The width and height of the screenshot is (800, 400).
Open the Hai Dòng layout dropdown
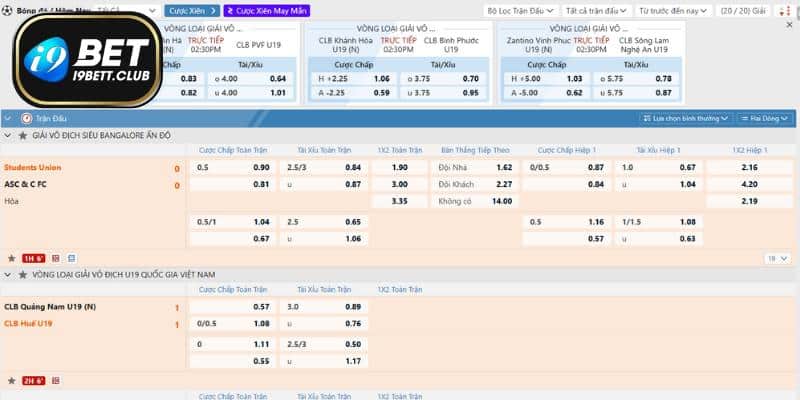click(x=765, y=118)
